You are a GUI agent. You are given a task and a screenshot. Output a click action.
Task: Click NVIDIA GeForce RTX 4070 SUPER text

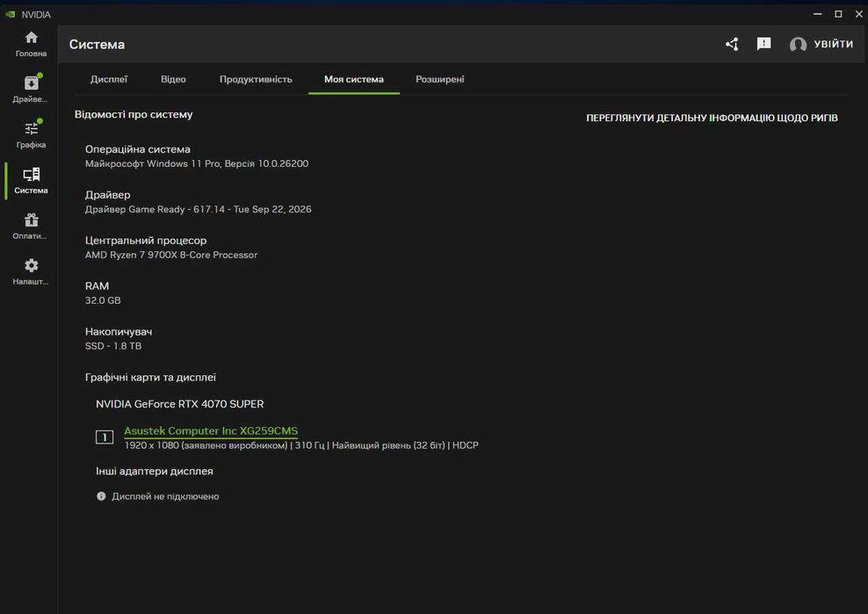coord(179,404)
